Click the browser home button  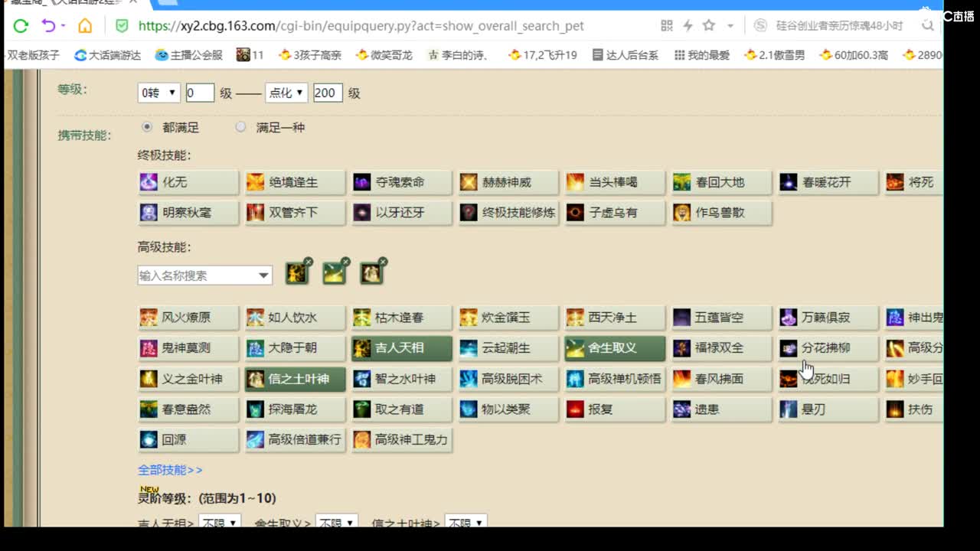point(85,25)
